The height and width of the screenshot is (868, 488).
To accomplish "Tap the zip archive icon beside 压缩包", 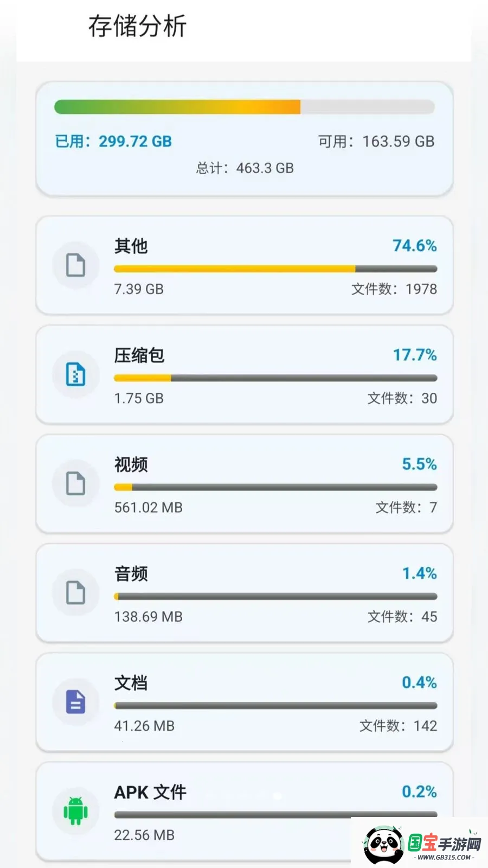I will pos(76,374).
